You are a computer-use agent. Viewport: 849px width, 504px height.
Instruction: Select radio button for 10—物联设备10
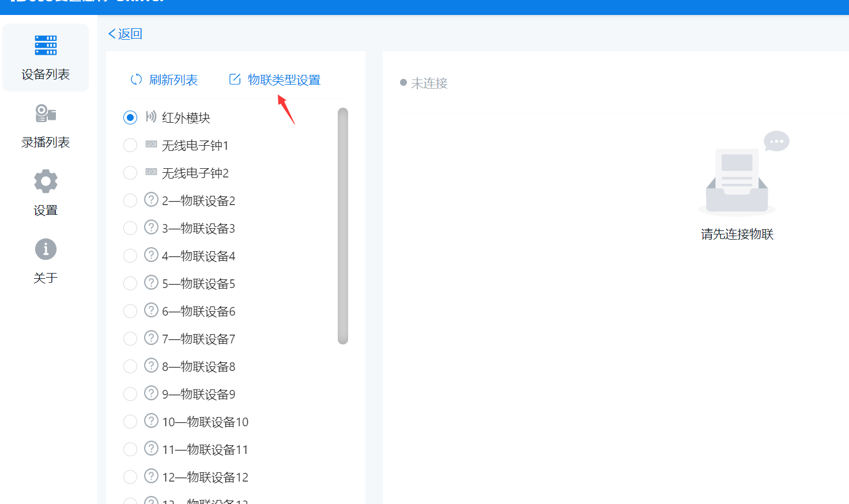coord(130,422)
